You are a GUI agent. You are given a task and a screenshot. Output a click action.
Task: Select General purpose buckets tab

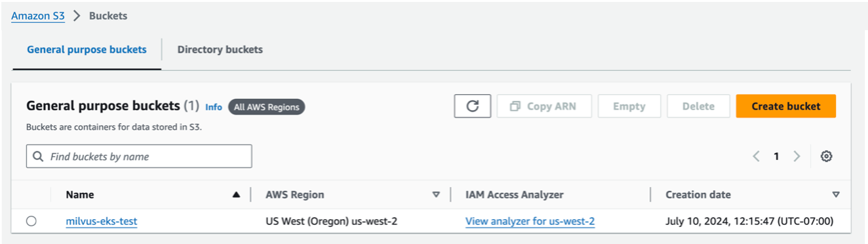click(87, 50)
